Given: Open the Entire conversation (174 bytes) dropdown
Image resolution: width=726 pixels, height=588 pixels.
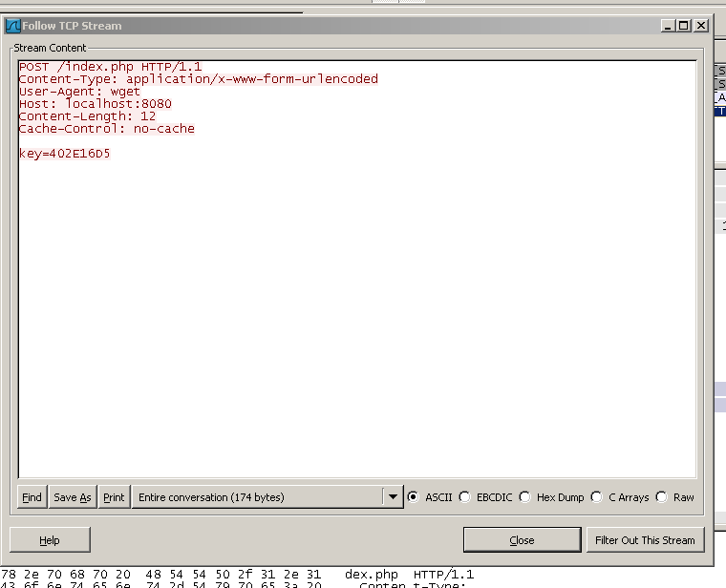Looking at the screenshot, I should point(256,497).
